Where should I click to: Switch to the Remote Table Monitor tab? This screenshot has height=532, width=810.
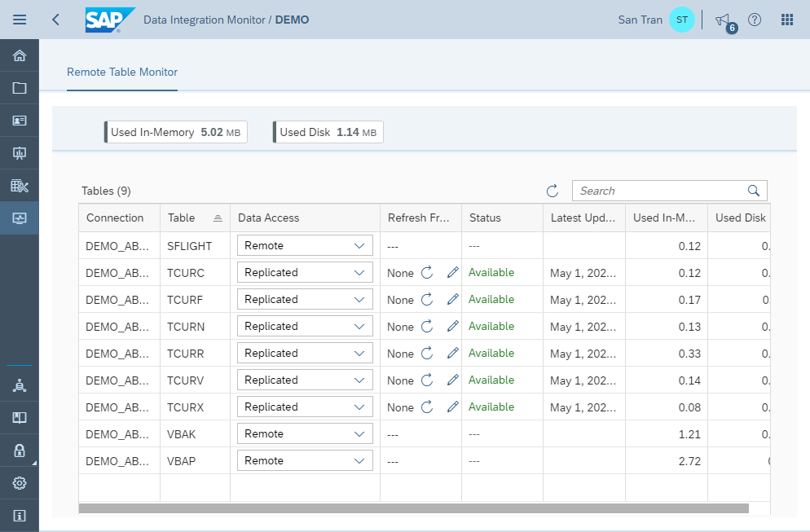pos(121,72)
